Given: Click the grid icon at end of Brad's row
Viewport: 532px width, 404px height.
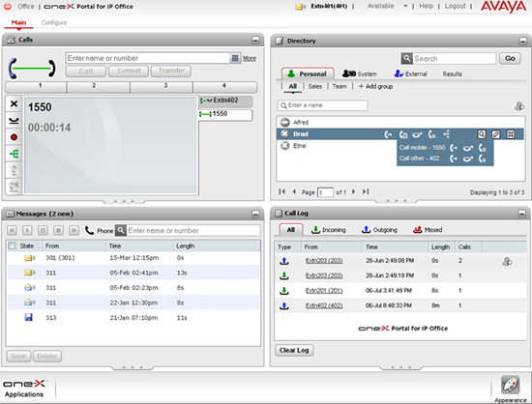Looking at the screenshot, I should (x=511, y=134).
